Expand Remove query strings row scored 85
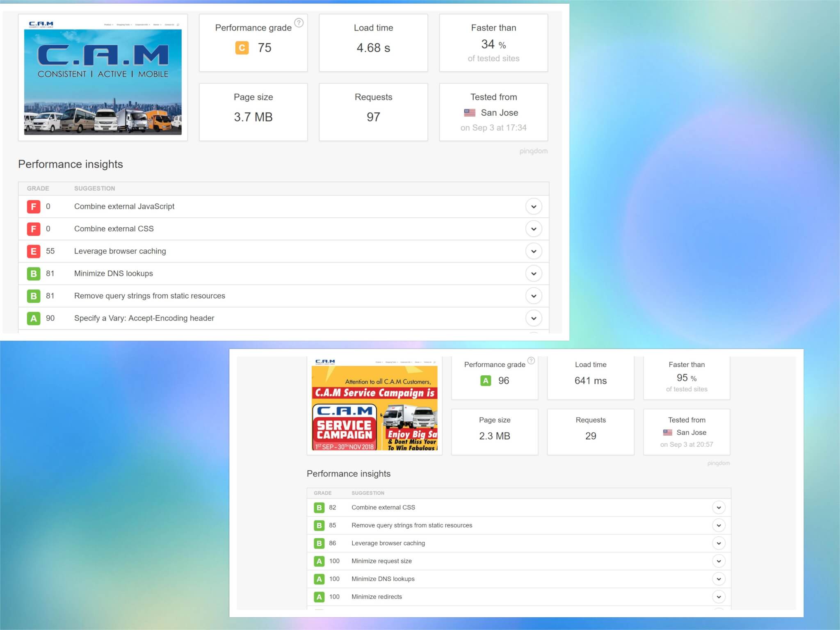840x630 pixels. click(719, 525)
